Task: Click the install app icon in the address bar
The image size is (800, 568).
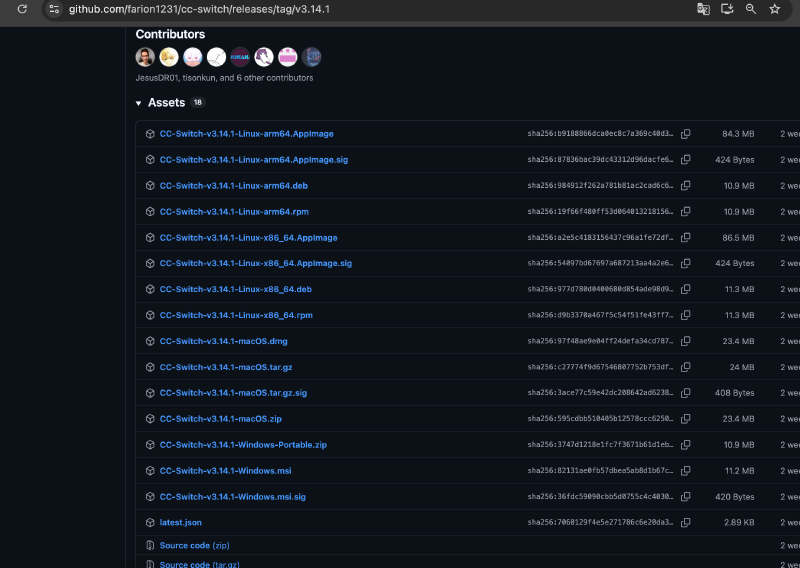Action: (x=727, y=9)
